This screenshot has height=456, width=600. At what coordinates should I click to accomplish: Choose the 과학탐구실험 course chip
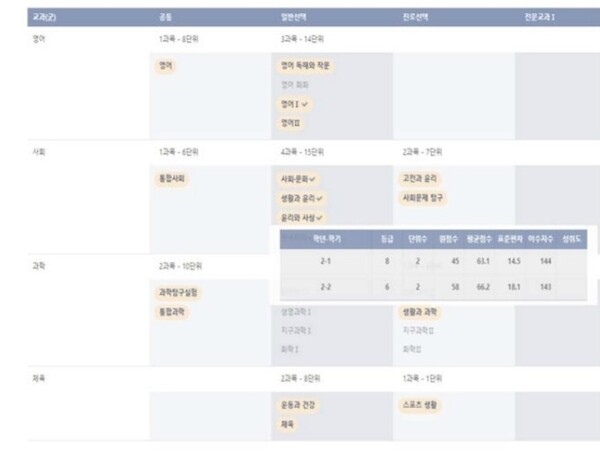pos(178,293)
